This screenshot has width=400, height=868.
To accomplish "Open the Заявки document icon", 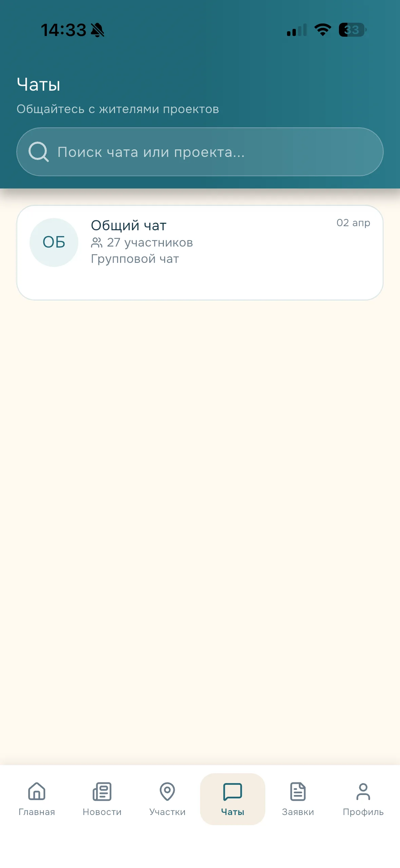I will pos(298,791).
